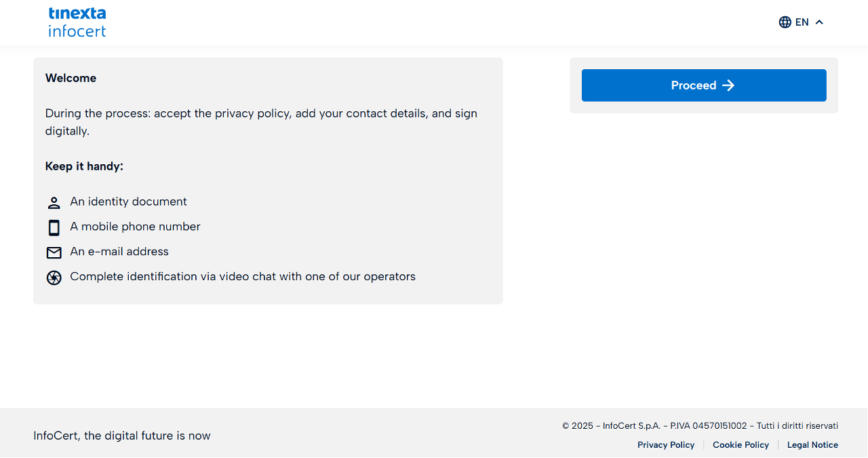Click the Welcome heading
Image resolution: width=868 pixels, height=458 pixels.
(x=71, y=78)
